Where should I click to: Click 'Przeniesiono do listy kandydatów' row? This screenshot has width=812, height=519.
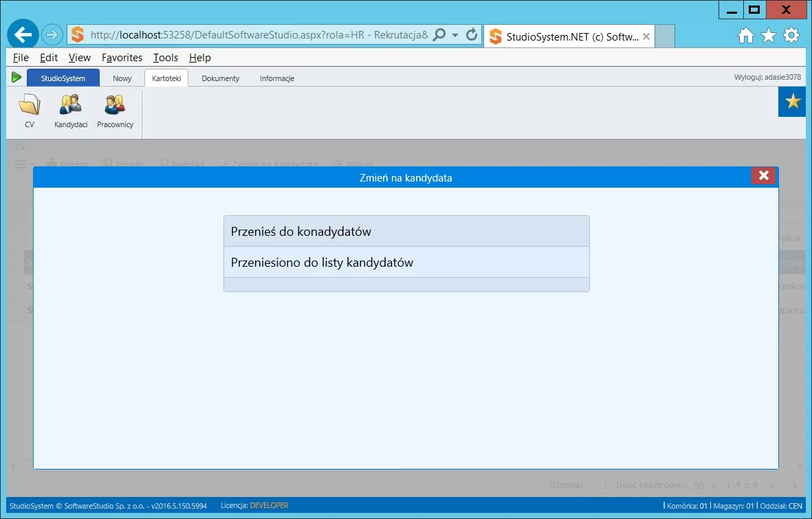[406, 262]
